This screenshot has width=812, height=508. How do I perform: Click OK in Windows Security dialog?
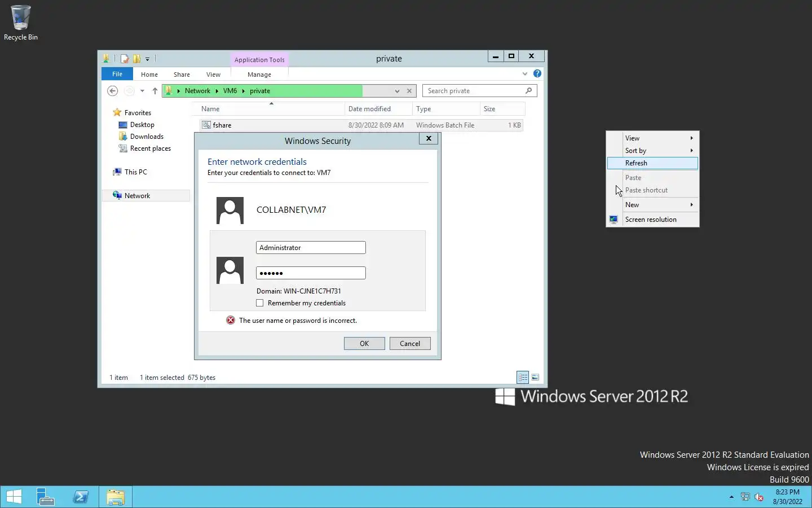[364, 344]
